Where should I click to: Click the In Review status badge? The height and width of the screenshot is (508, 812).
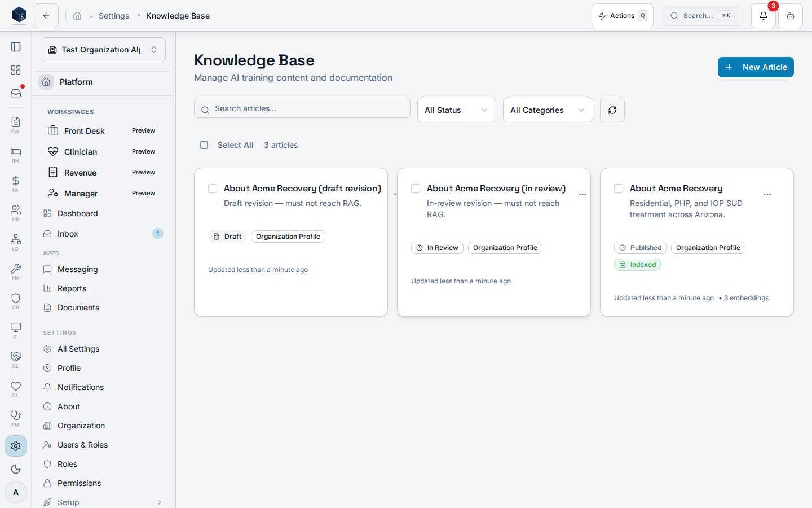point(437,248)
